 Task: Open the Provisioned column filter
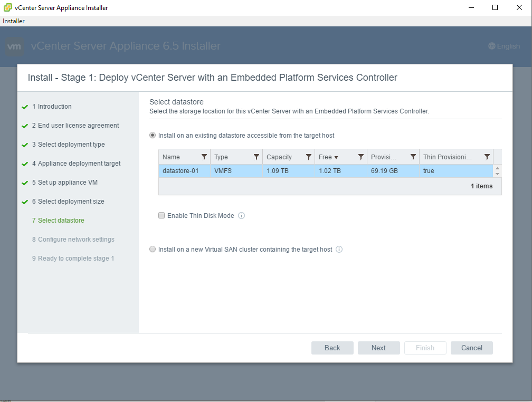[413, 157]
